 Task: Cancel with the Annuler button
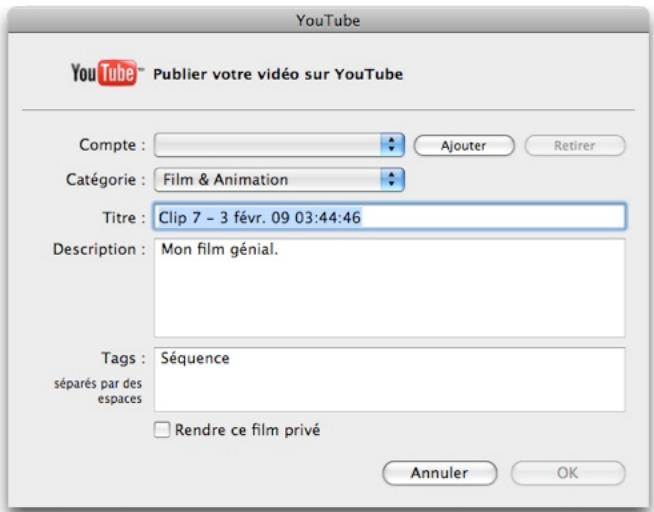(440, 473)
